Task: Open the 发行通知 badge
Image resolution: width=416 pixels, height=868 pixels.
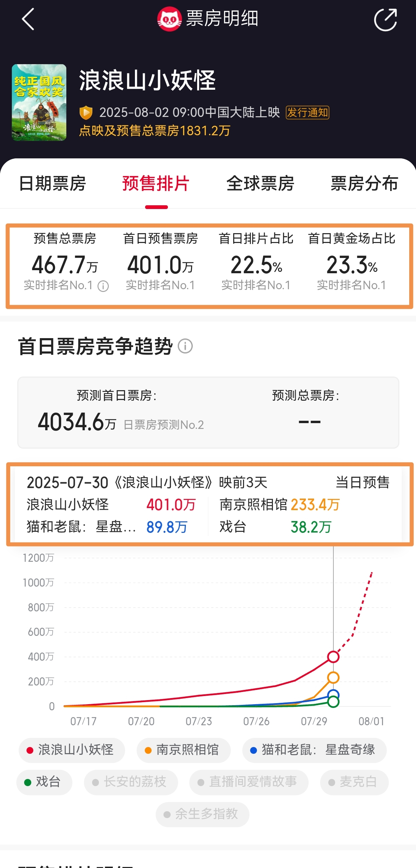Action: click(307, 112)
